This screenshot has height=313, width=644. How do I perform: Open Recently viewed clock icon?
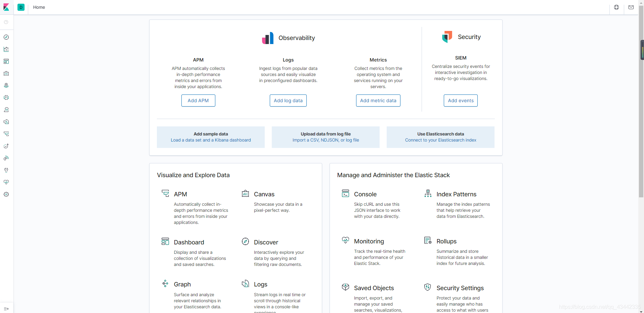(6, 22)
